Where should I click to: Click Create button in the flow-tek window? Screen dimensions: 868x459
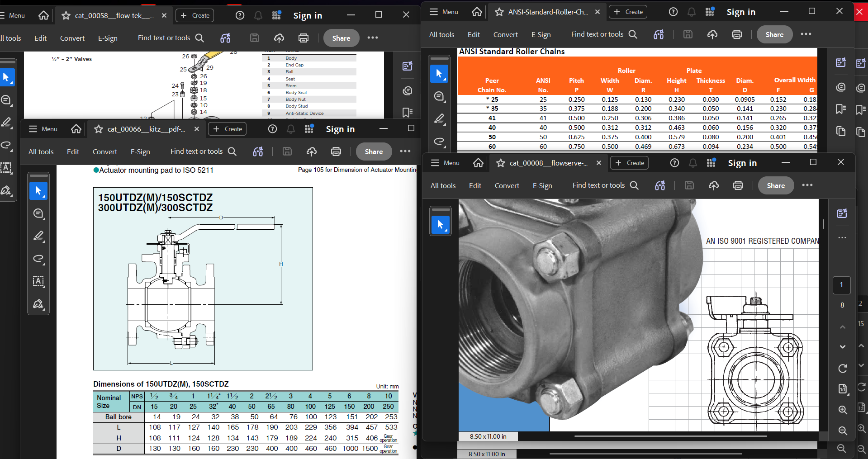[195, 15]
